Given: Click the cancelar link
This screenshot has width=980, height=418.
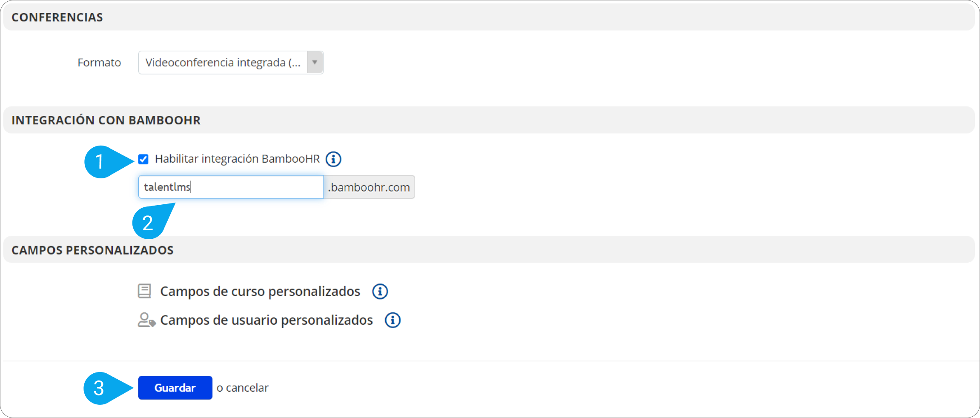Looking at the screenshot, I should pos(247,388).
